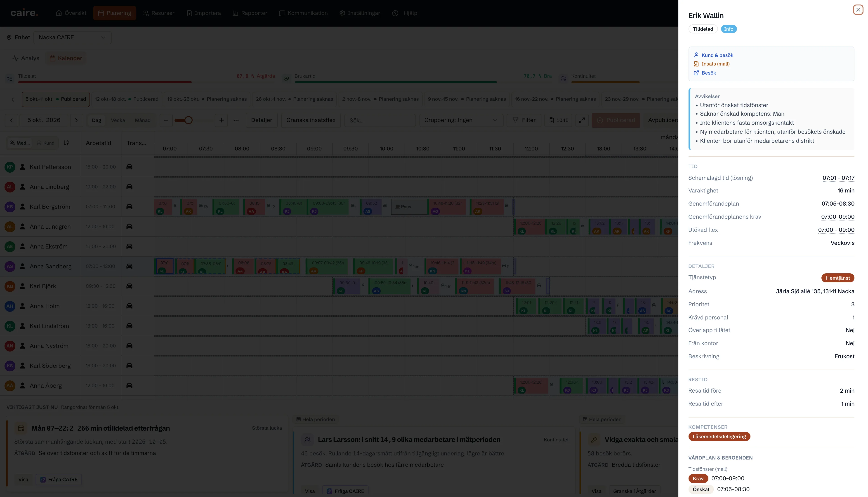Click the zoom in plus button
The width and height of the screenshot is (868, 497).
(221, 120)
